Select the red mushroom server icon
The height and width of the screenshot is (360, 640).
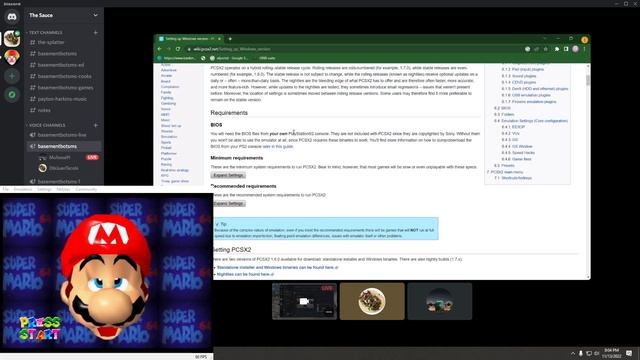(x=12, y=57)
